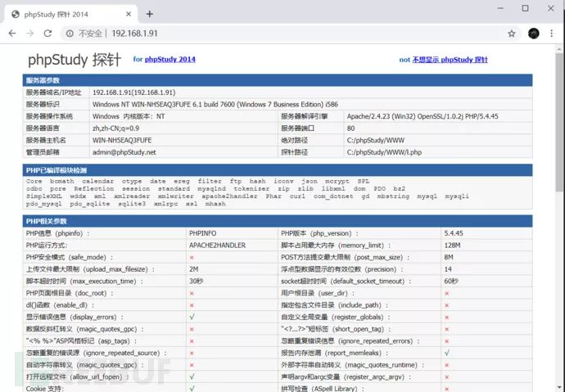This screenshot has height=392, width=565.
Task: Open a new tab with plus icon
Action: tap(150, 14)
